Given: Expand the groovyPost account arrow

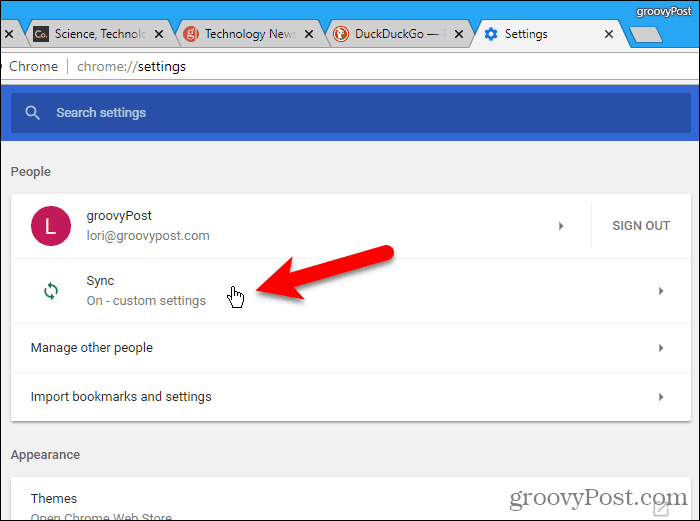Looking at the screenshot, I should click(x=561, y=226).
